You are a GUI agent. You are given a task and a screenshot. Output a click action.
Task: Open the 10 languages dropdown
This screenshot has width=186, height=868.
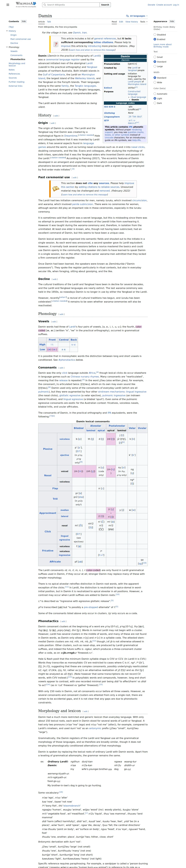pyautogui.click(x=137, y=16)
